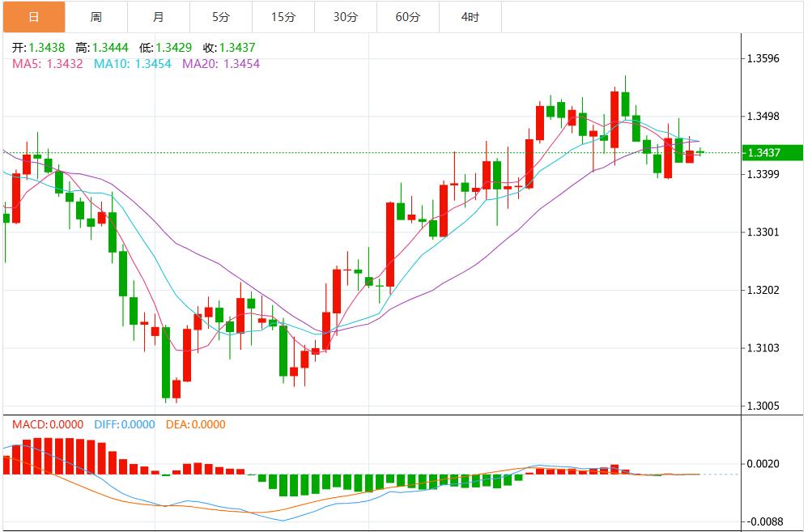
Task: Select the 日 daily chart tab
Action: [33, 17]
